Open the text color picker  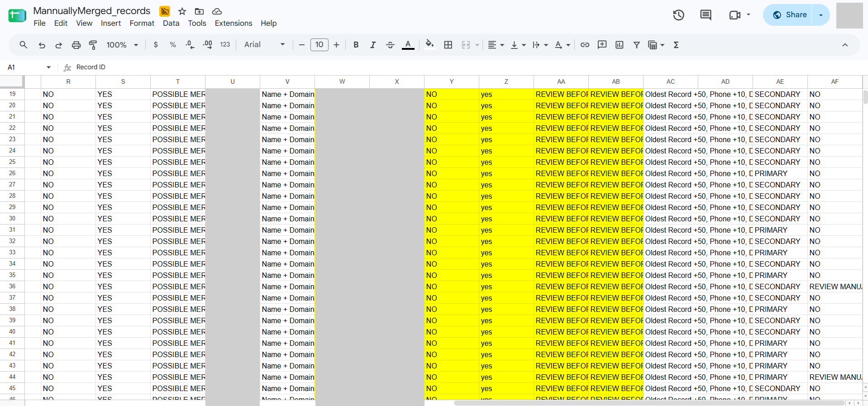tap(408, 45)
